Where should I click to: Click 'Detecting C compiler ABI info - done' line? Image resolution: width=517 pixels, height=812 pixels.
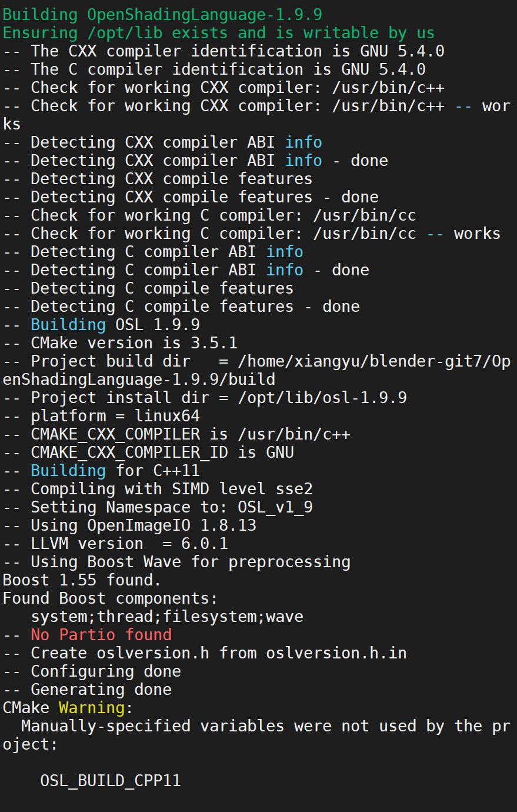click(x=186, y=270)
